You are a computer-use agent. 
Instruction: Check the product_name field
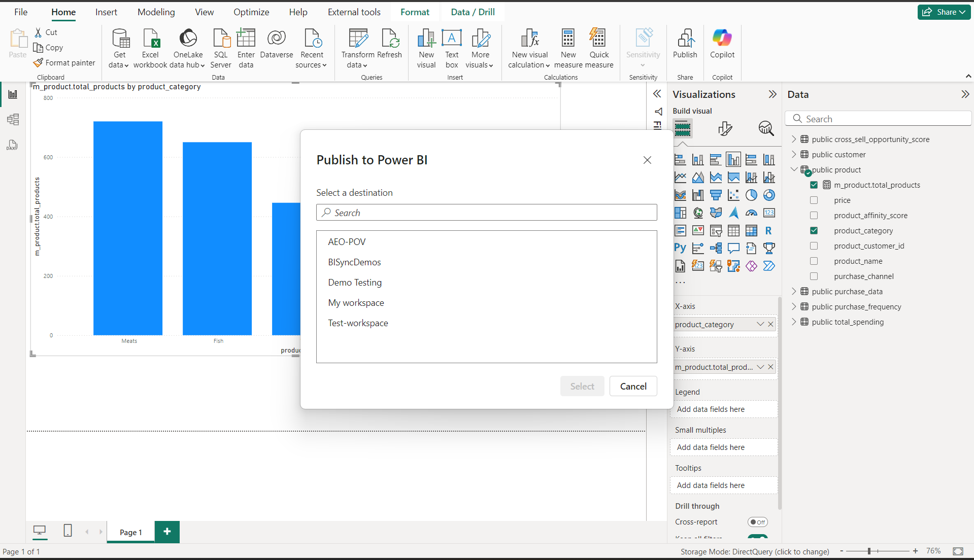[814, 261]
